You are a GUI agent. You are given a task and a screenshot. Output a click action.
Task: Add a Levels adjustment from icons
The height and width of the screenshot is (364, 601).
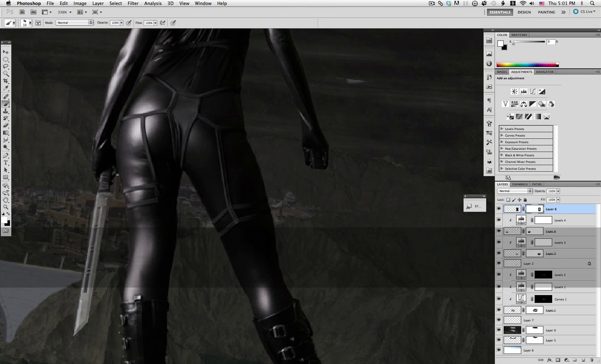pos(523,91)
